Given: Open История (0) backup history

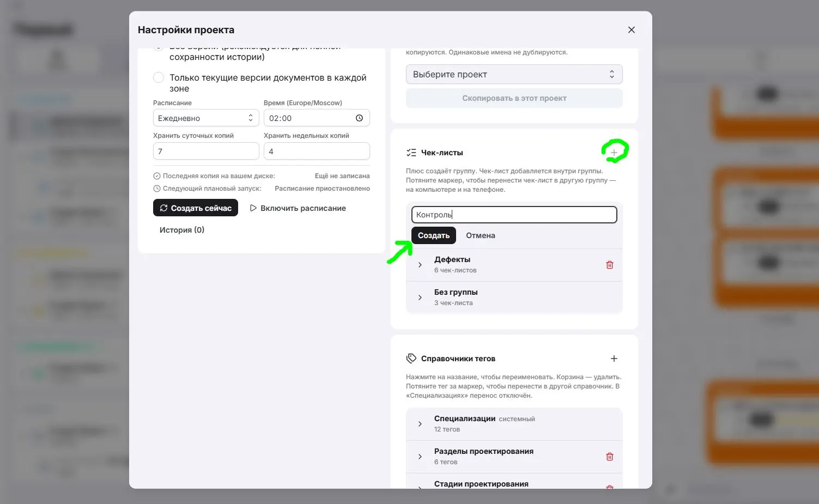Looking at the screenshot, I should point(182,230).
